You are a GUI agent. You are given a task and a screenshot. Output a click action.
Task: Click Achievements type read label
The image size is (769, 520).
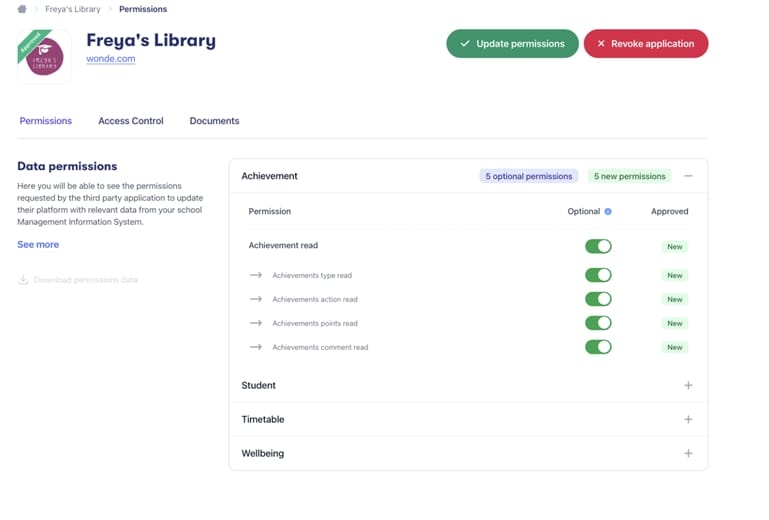tap(312, 275)
